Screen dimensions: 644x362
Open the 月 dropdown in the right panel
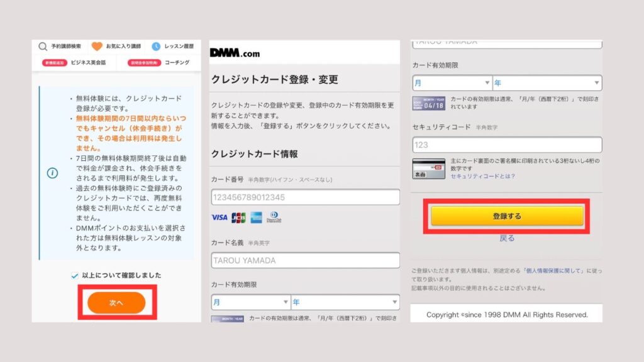452,83
